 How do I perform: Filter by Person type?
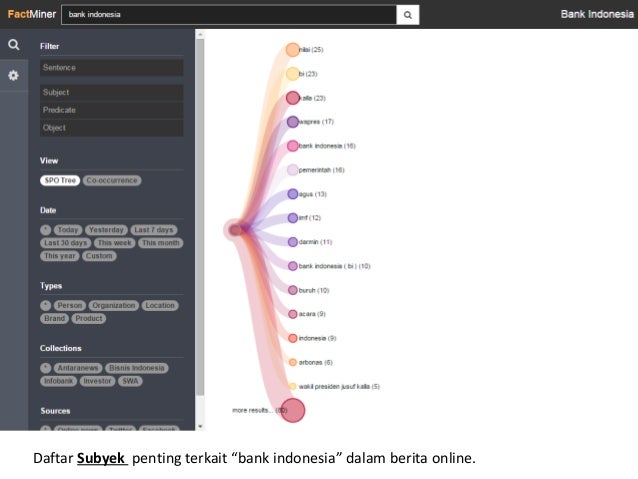(x=70, y=306)
